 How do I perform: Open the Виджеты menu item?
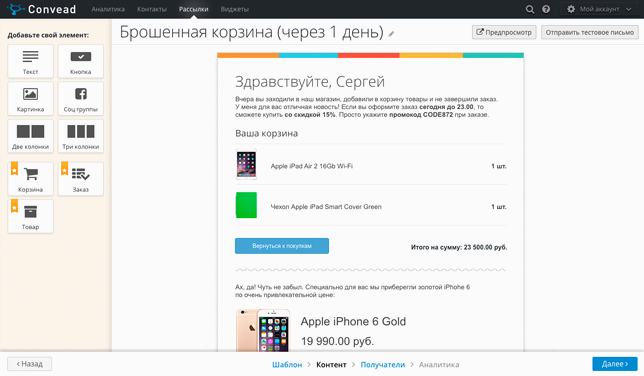pyautogui.click(x=235, y=9)
